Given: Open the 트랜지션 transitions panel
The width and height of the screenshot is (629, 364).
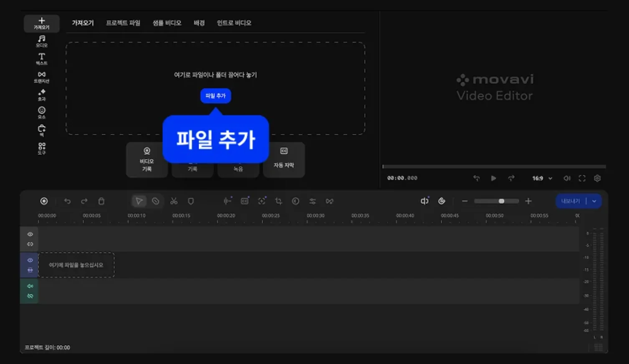Looking at the screenshot, I should (x=42, y=77).
